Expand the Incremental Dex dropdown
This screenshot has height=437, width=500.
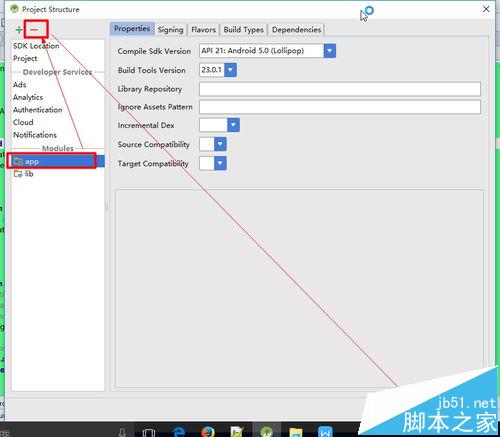233,125
